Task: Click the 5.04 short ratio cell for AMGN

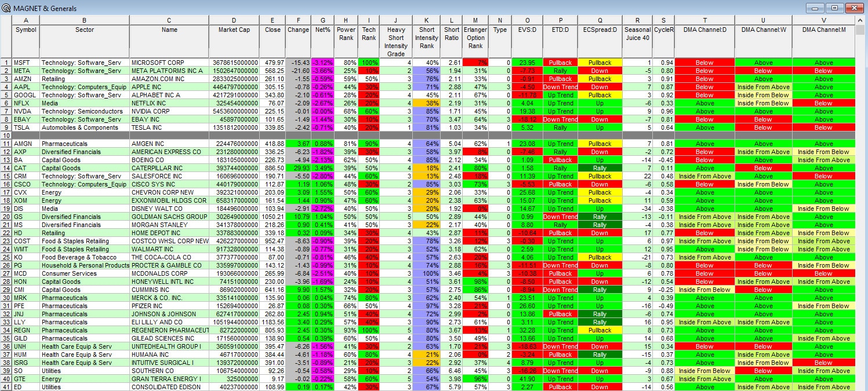Action: pos(452,143)
